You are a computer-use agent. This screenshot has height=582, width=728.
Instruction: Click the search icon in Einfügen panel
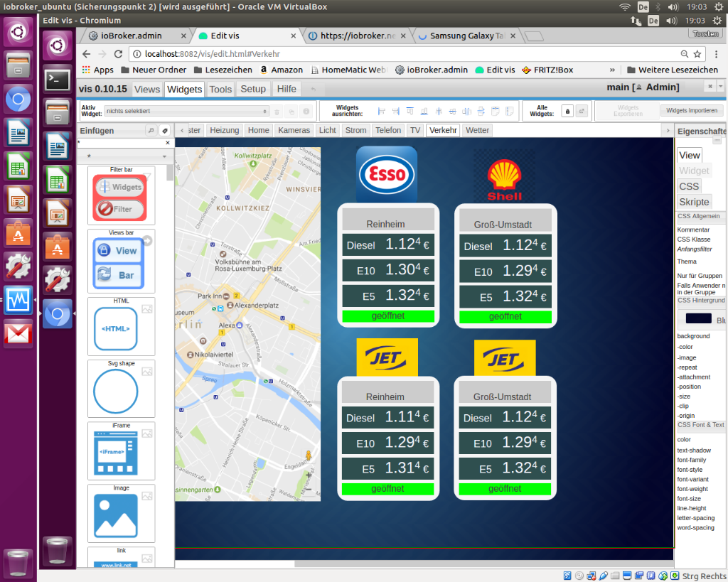click(151, 131)
